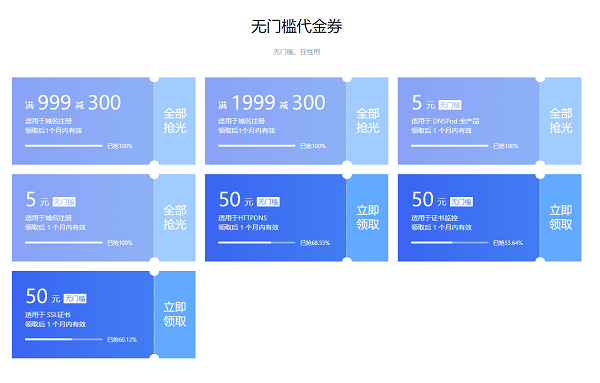Click the 已抢60.12% claimed percentage
This screenshot has width=600, height=383.
[x=122, y=339]
